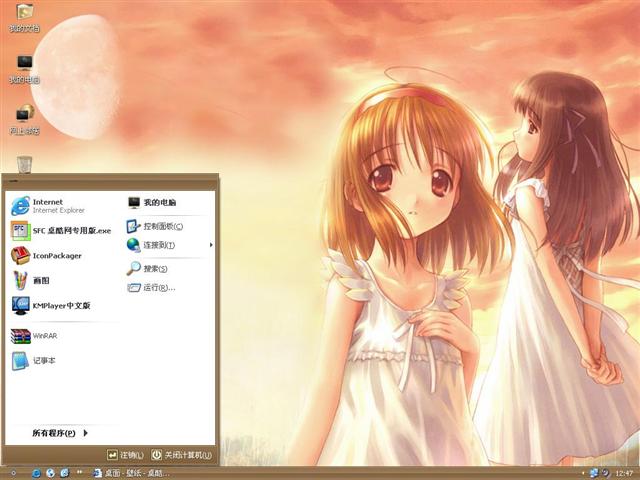Click the start button on taskbar
640x480 pixels.
[13, 473]
